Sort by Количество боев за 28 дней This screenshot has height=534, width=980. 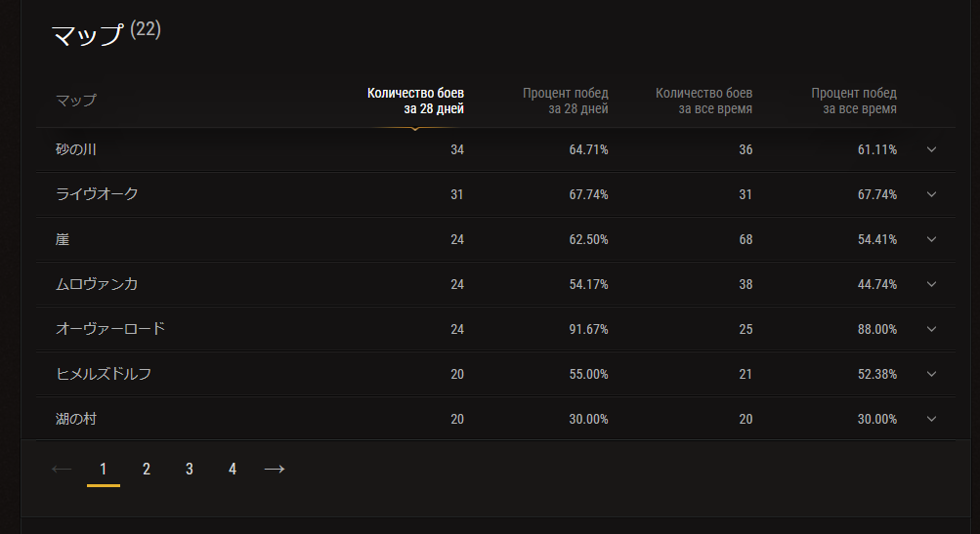coord(415,101)
